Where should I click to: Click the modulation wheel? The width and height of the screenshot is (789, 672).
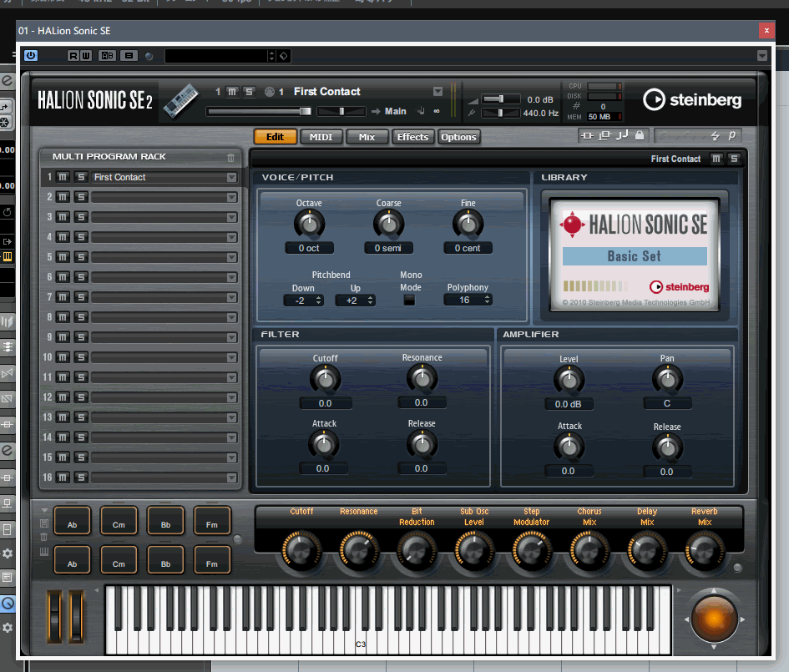click(x=76, y=616)
